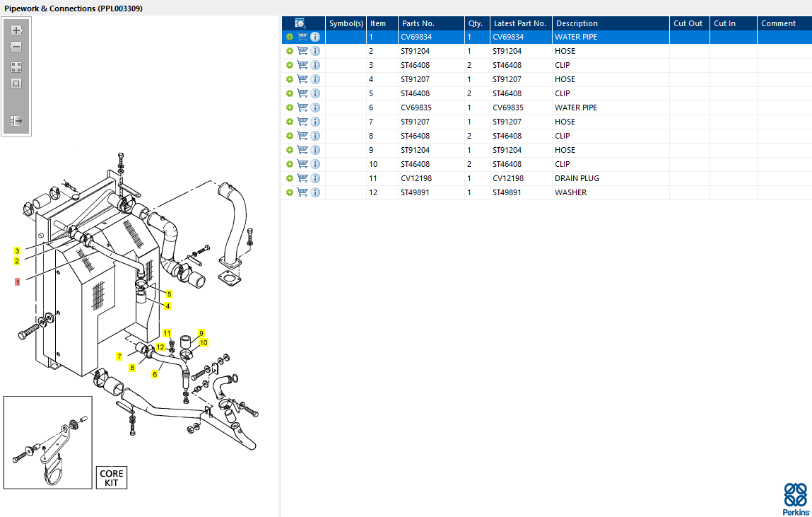Select callout 10 on the diagram
The height and width of the screenshot is (517, 812).
pyautogui.click(x=204, y=342)
